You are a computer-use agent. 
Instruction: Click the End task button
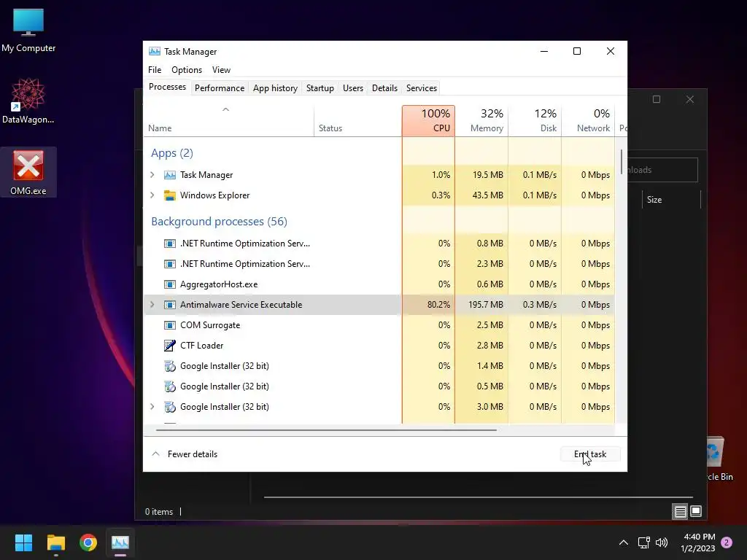click(x=590, y=454)
